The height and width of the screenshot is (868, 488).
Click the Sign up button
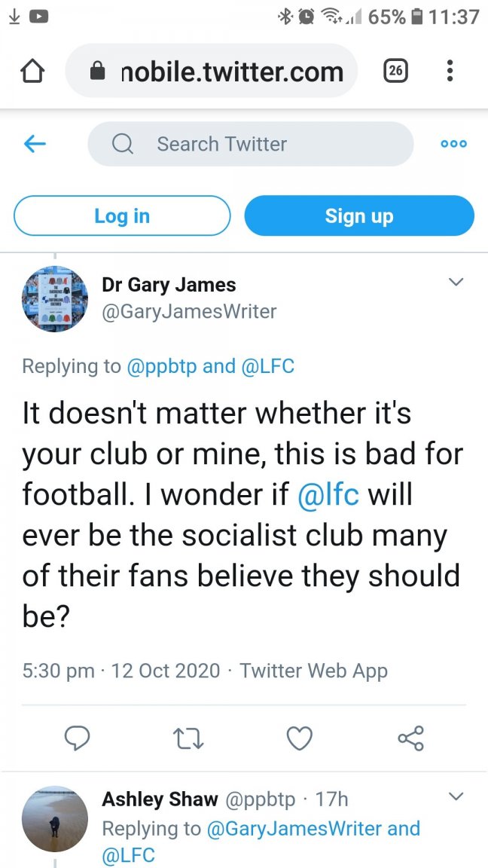pos(359,215)
